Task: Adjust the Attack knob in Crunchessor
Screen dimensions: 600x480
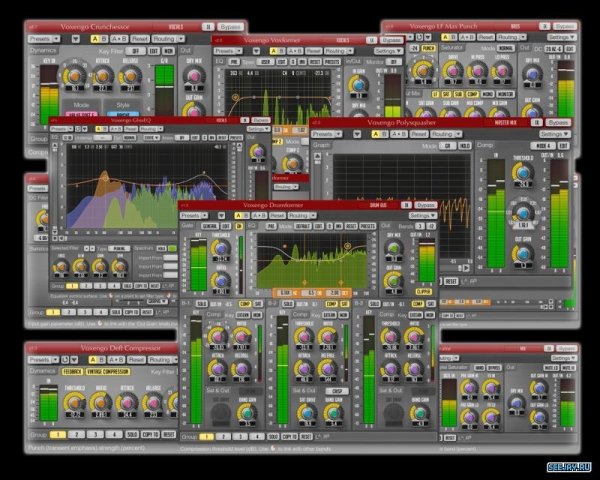Action: coord(102,76)
